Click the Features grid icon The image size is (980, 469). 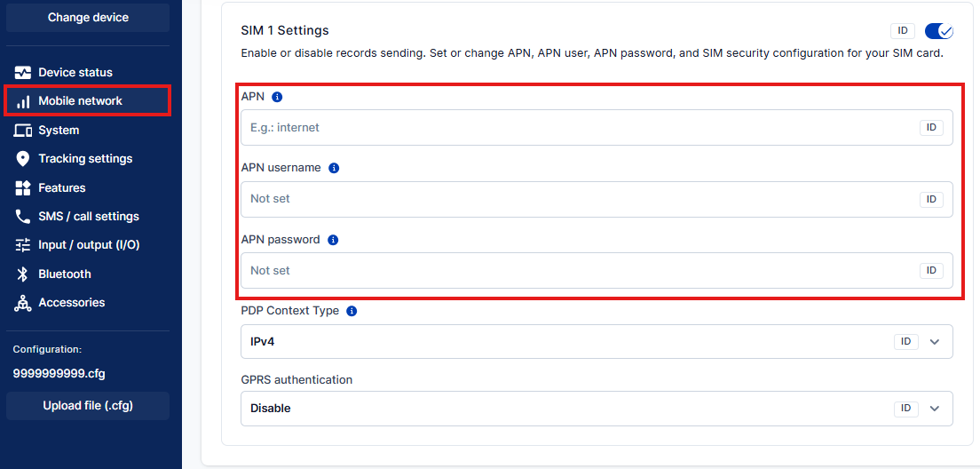point(23,188)
